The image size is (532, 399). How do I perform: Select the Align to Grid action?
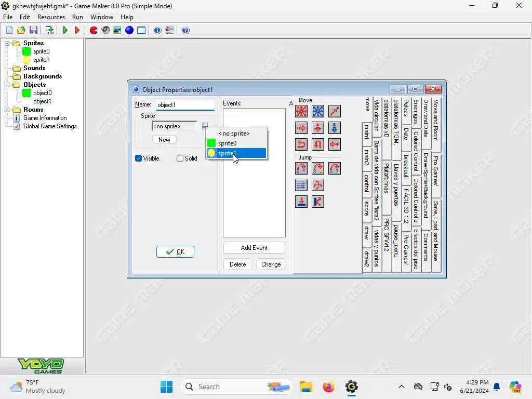(x=301, y=185)
